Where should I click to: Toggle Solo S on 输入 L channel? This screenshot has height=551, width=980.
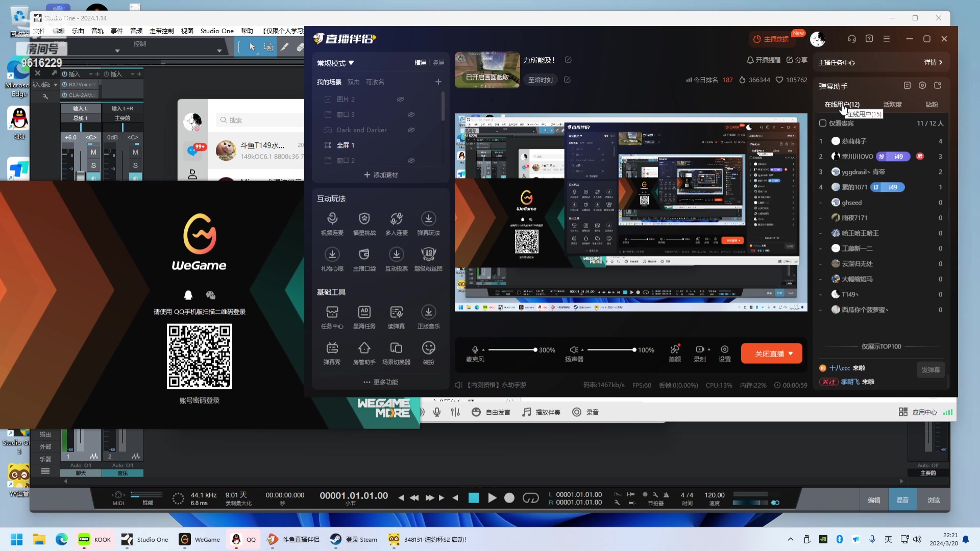pos(93,165)
